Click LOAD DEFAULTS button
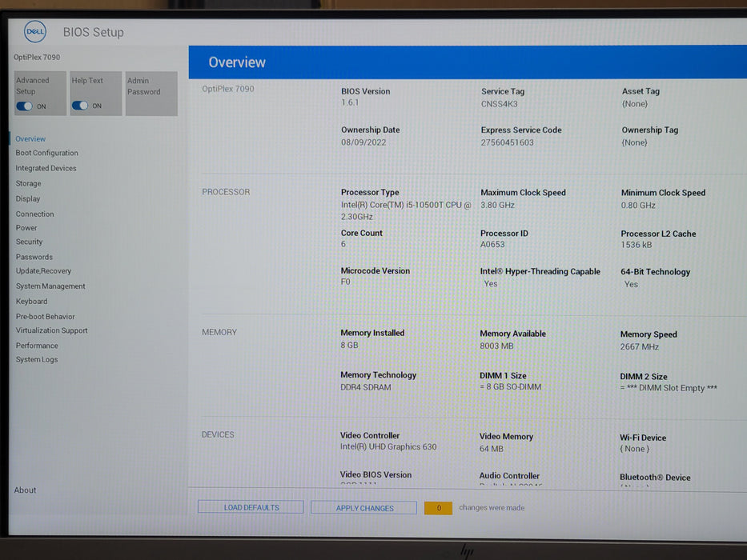The image size is (747, 560). coord(251,507)
